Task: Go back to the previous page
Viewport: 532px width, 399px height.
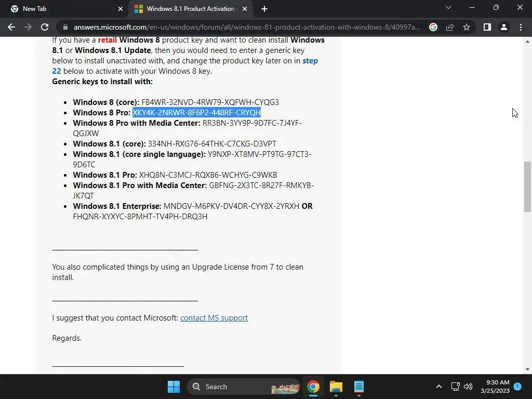Action: 11,27
